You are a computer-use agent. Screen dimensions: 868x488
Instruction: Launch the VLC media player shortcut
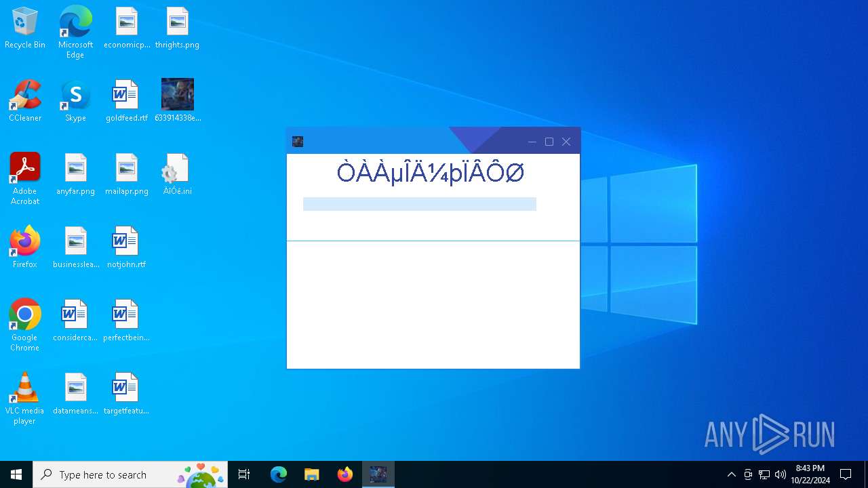pyautogui.click(x=25, y=398)
